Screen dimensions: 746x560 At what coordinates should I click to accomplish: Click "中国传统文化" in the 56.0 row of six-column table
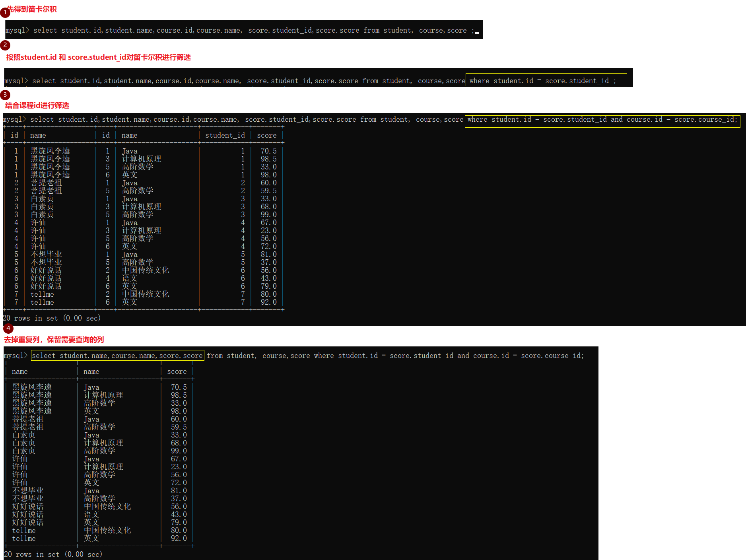[146, 270]
